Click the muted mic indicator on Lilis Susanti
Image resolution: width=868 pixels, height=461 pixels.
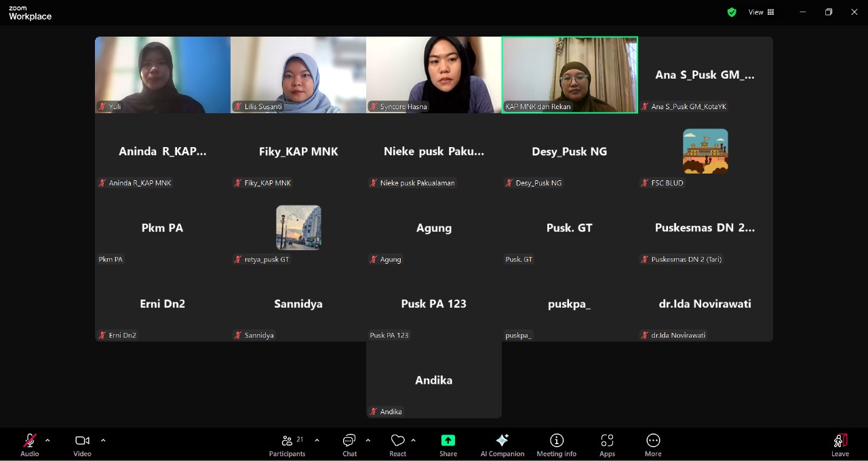tap(237, 106)
